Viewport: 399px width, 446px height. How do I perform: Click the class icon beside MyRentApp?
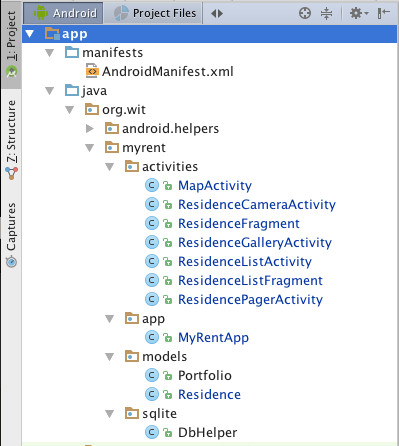152,337
